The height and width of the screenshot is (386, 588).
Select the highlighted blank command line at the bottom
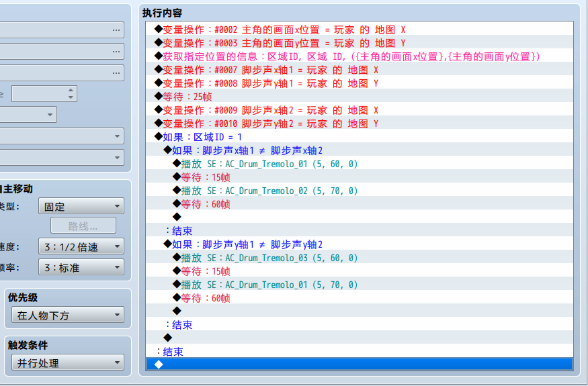point(360,365)
